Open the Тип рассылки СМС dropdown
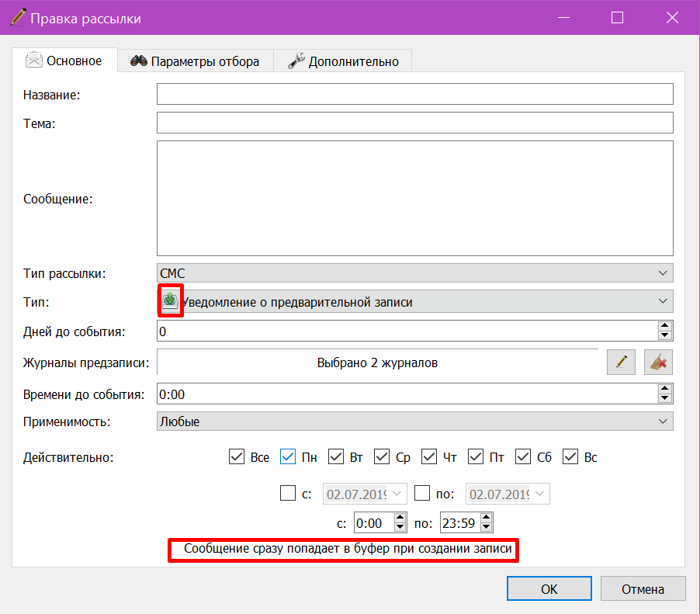Screen dimensions: 700x614 [414, 272]
